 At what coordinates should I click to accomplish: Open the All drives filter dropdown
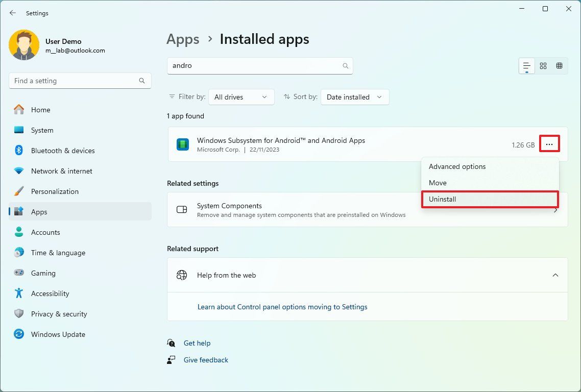[241, 96]
